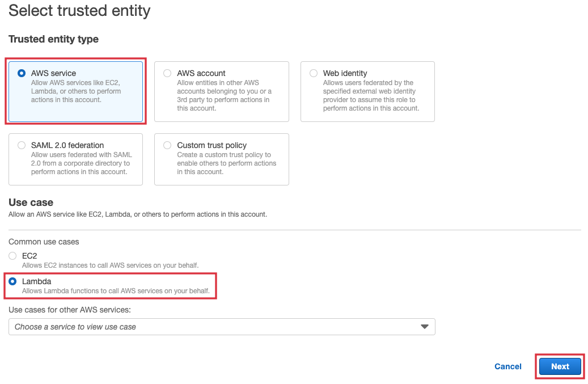Click the AWS service card description
Viewport: 588px width, 384px height.
point(76,91)
